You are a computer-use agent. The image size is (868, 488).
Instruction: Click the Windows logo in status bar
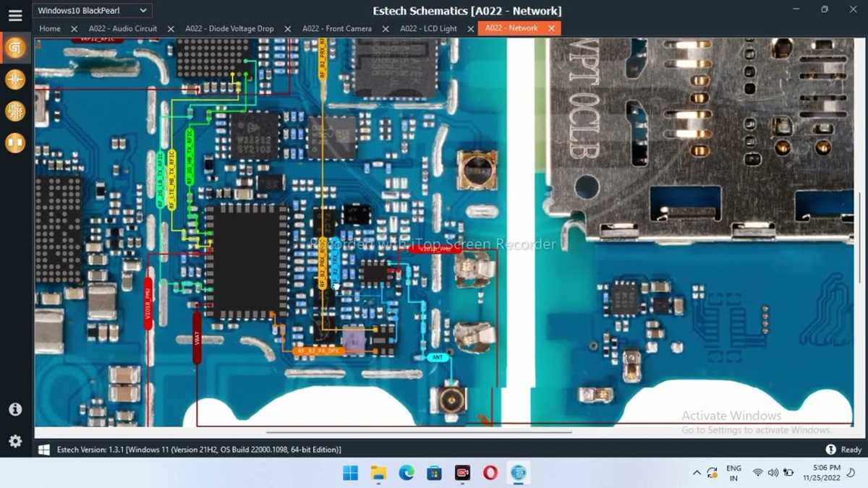[x=44, y=450]
